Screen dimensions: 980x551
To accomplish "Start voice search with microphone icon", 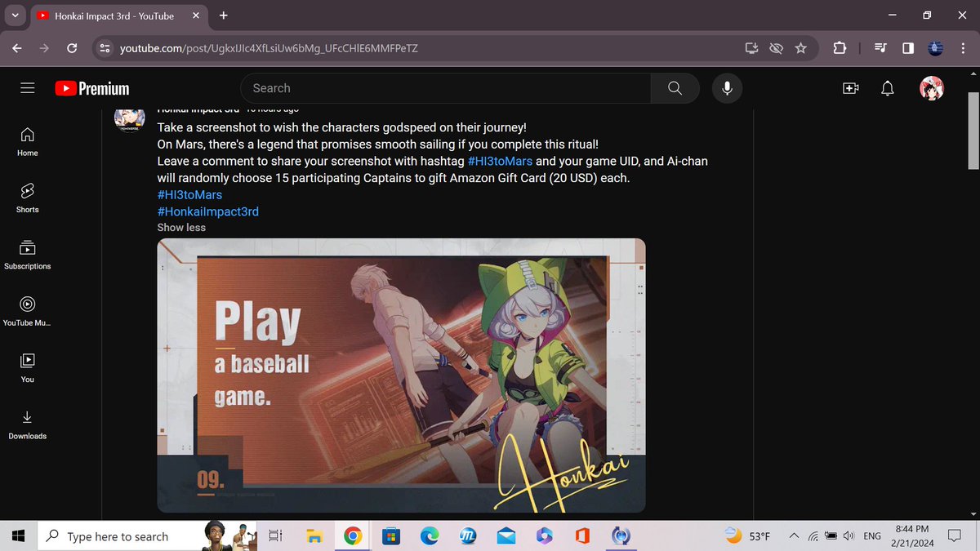I will [727, 88].
